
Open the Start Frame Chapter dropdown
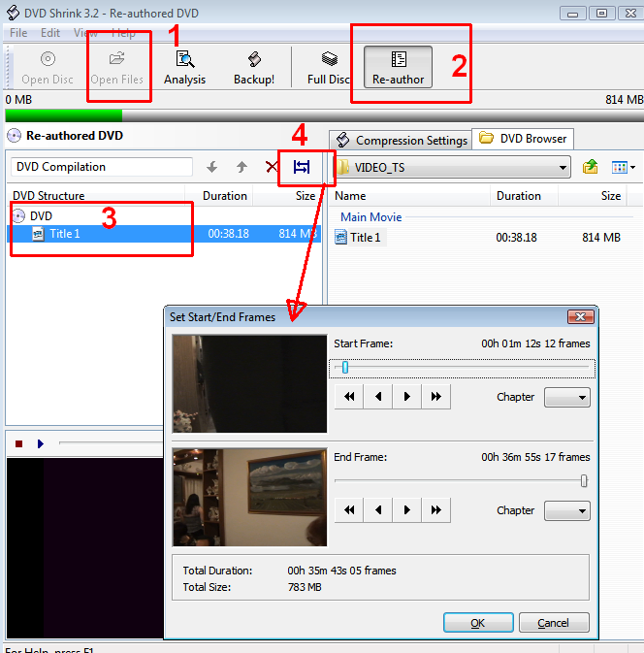point(567,397)
